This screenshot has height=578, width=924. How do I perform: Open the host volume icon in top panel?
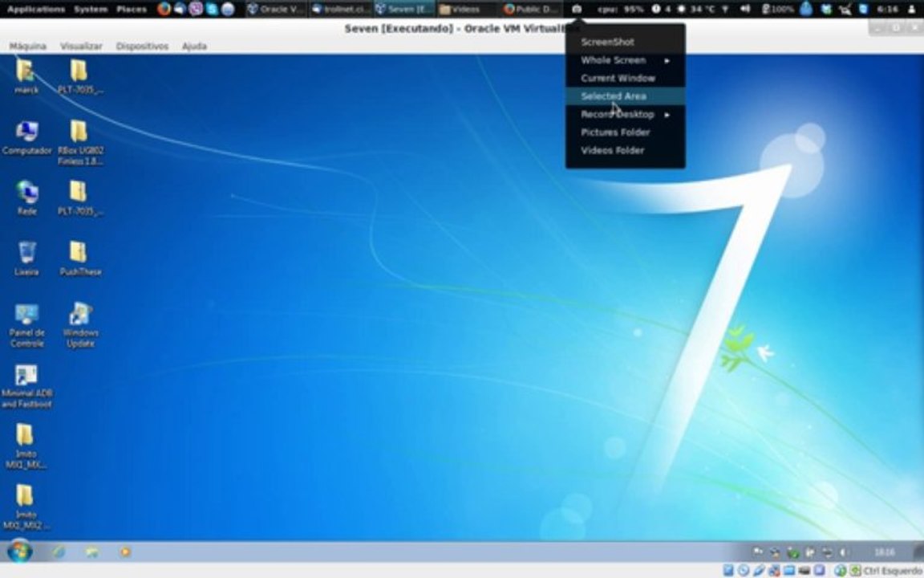coord(745,9)
